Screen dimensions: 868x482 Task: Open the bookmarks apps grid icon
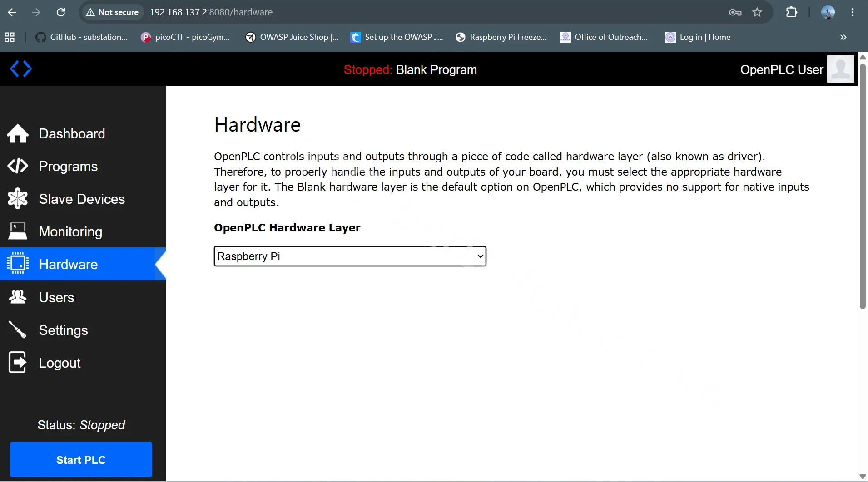10,37
